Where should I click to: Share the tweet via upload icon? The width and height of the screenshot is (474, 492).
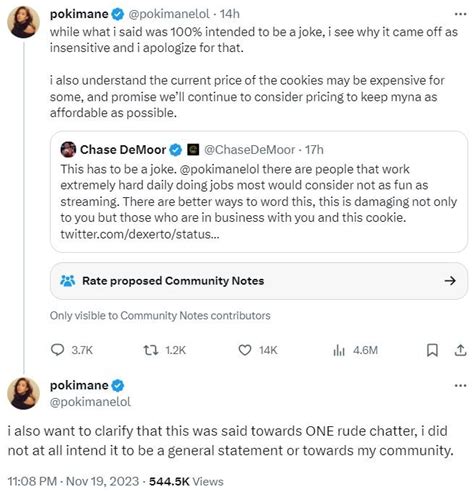point(460,350)
